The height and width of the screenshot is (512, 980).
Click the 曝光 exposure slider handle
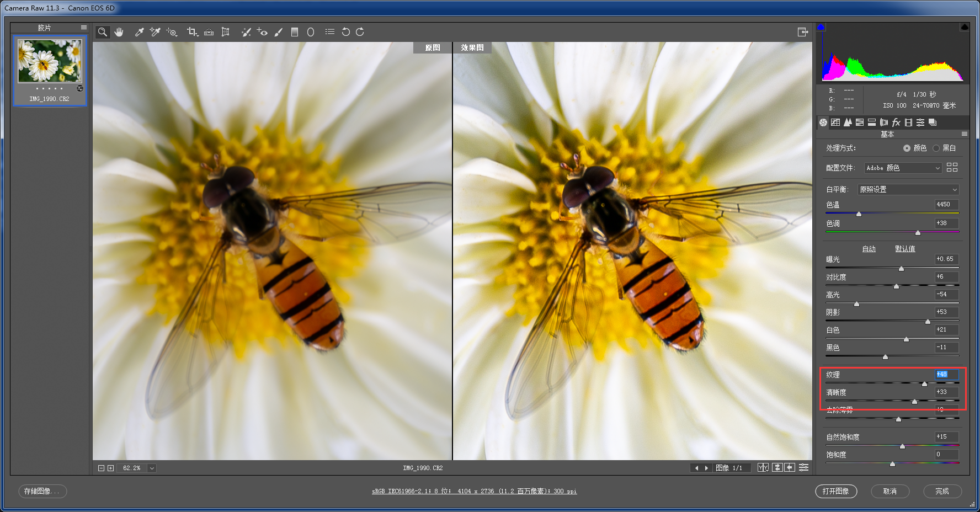point(901,269)
